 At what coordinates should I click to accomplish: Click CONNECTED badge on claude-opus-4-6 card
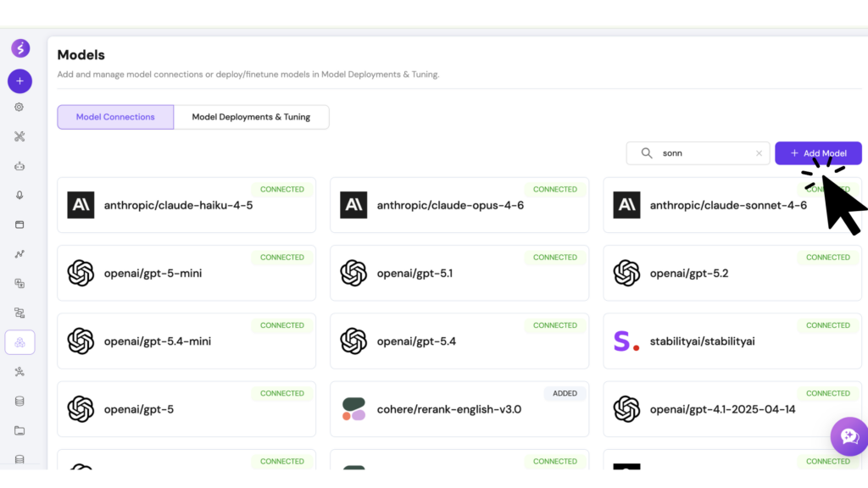point(555,189)
